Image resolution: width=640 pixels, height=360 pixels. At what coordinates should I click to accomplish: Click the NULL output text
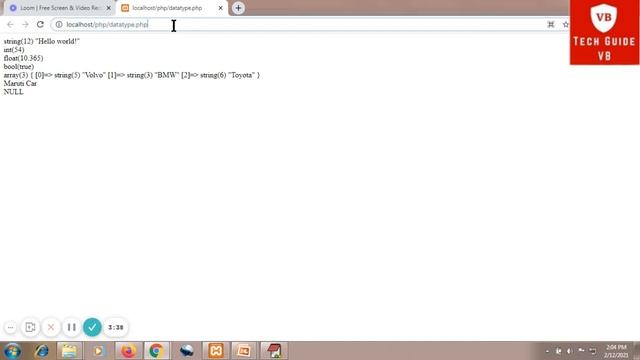point(13,92)
